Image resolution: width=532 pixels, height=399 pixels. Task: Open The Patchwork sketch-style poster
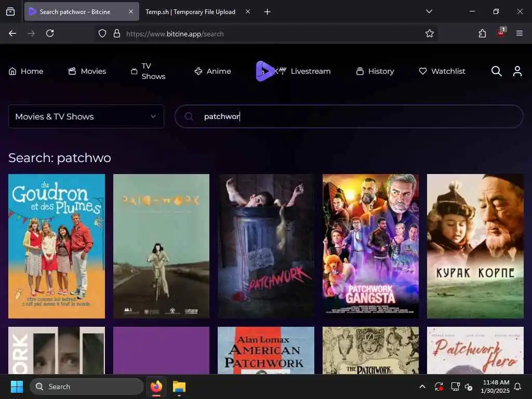click(370, 351)
